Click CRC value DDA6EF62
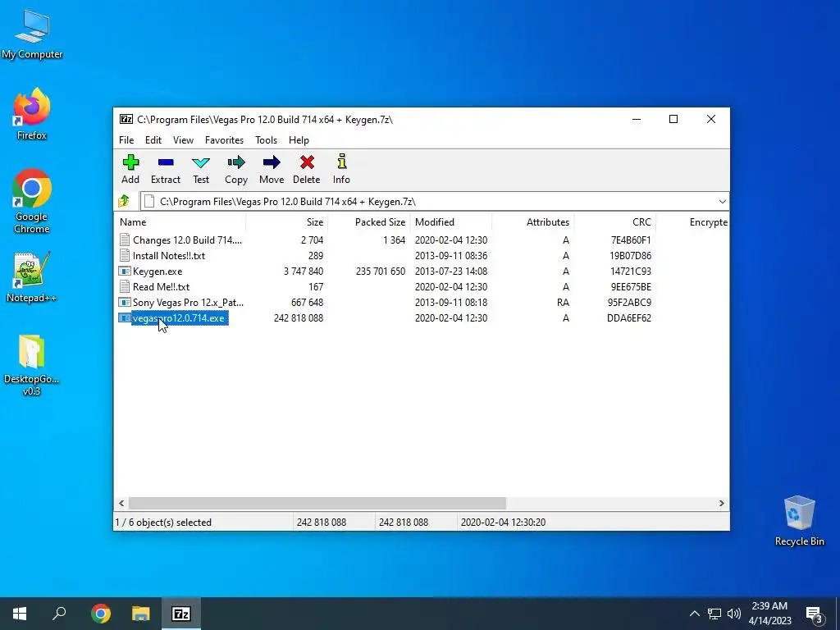This screenshot has width=840, height=630. pyautogui.click(x=629, y=317)
